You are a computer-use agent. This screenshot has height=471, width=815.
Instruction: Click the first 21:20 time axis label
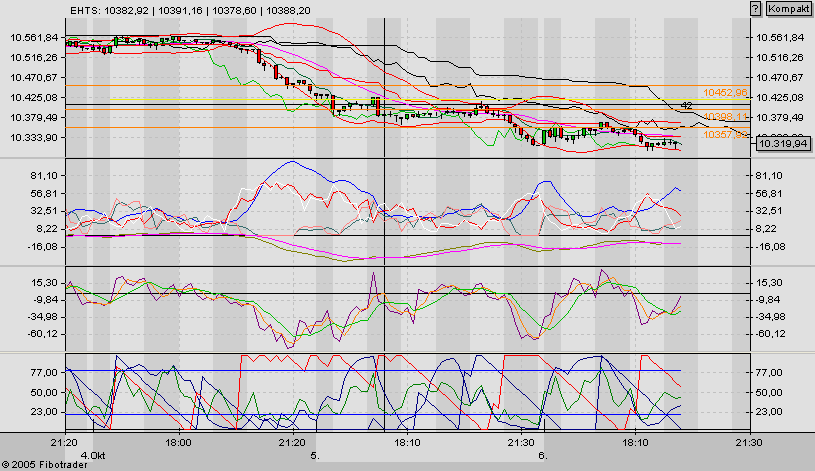[64, 441]
